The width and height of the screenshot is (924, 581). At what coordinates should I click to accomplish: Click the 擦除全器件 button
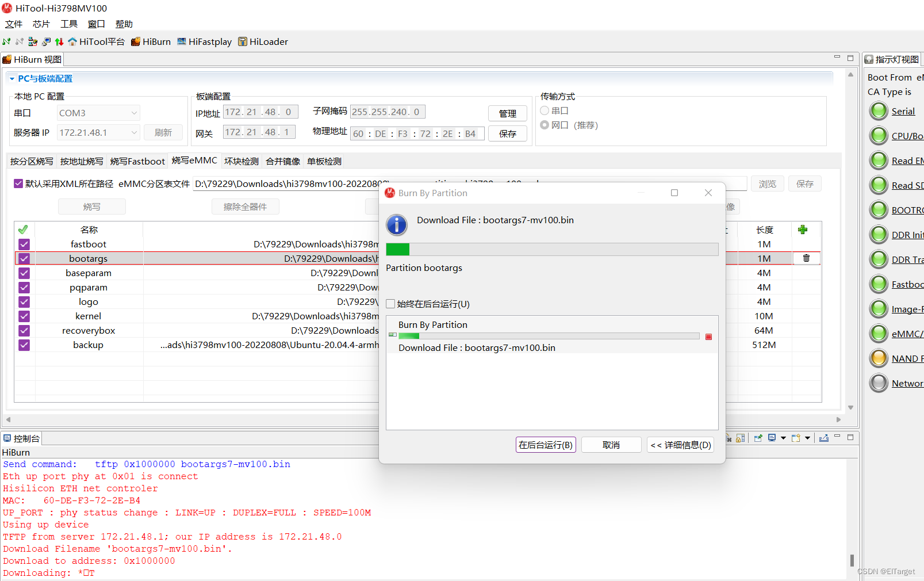246,207
